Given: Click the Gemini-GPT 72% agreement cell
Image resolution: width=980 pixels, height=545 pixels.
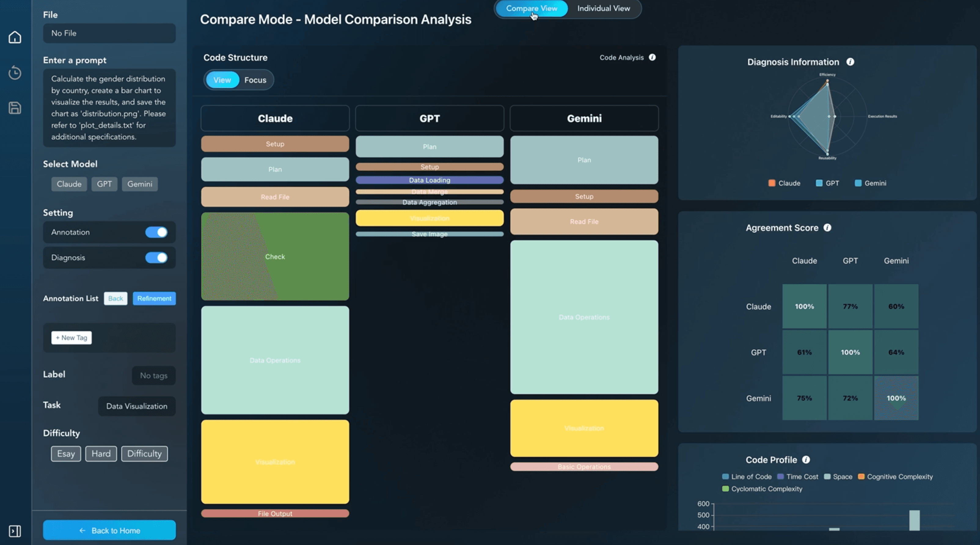Looking at the screenshot, I should 850,398.
